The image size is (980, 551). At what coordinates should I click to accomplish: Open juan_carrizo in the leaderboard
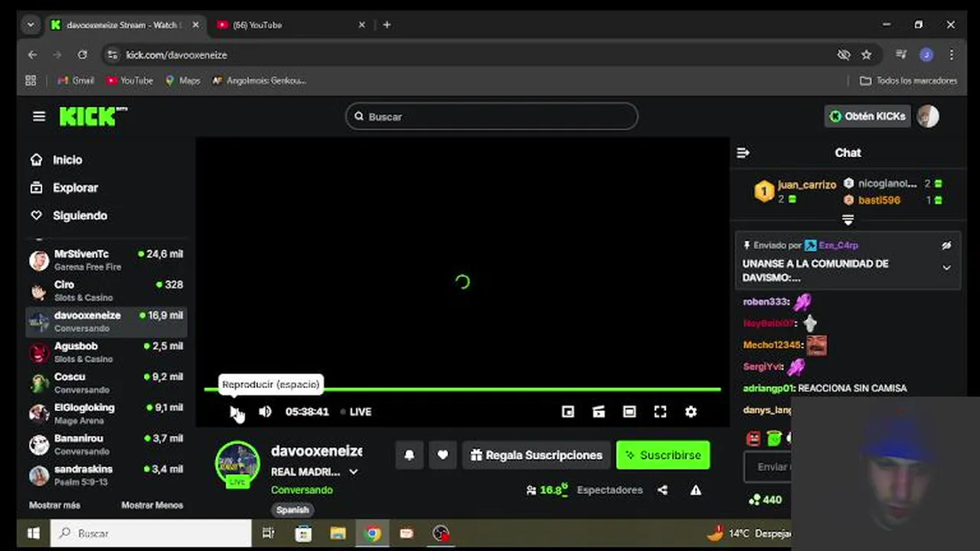point(806,185)
